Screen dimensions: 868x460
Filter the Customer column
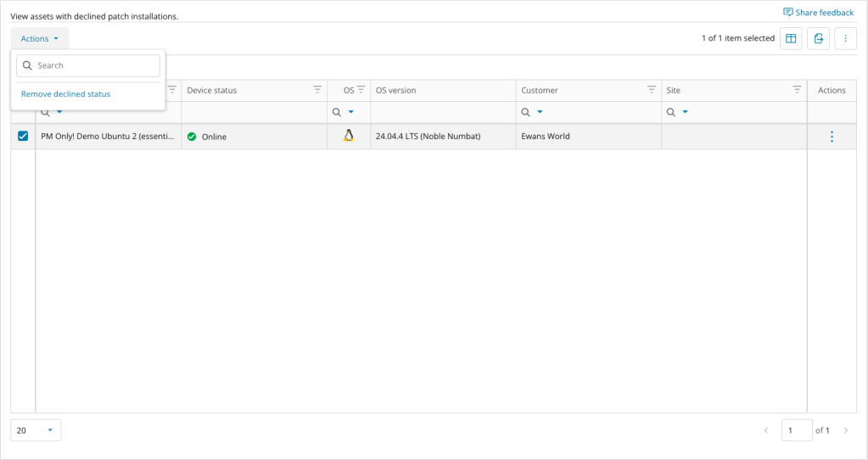pos(652,89)
